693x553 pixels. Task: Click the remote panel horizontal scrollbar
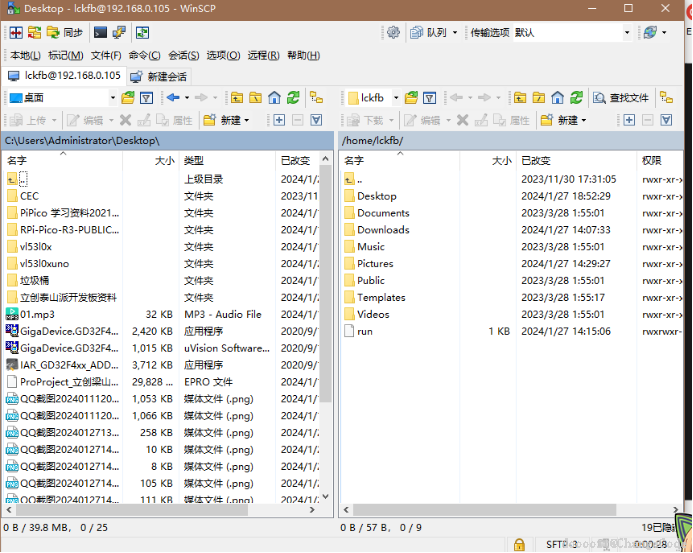(484, 510)
